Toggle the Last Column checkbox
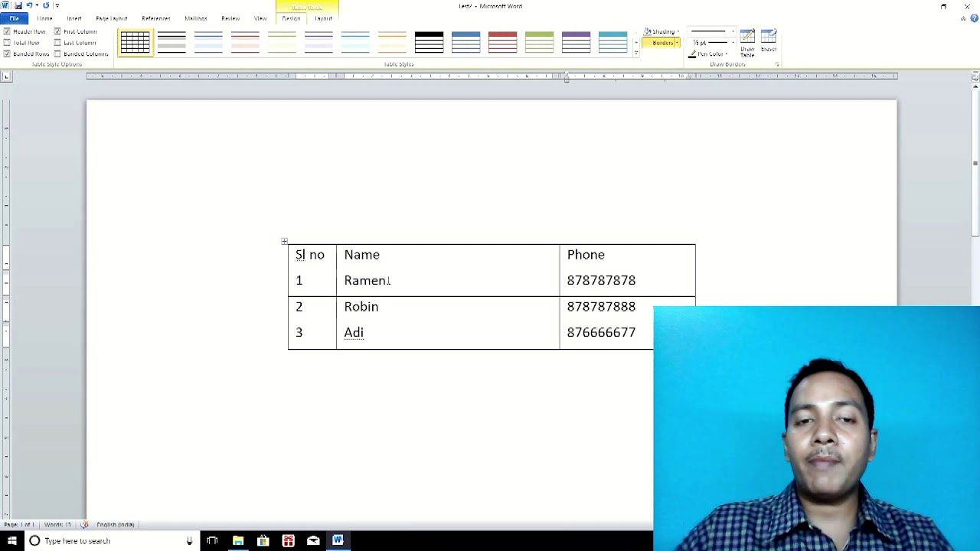Viewport: 980px width, 551px height. (x=57, y=43)
